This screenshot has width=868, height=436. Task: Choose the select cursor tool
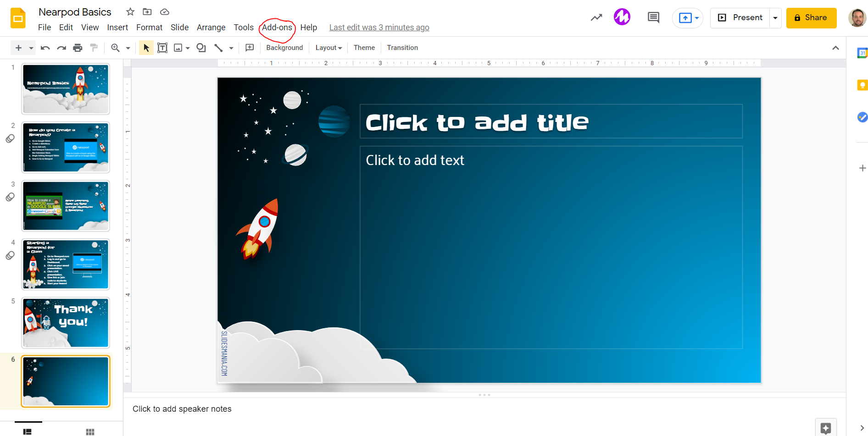(146, 48)
